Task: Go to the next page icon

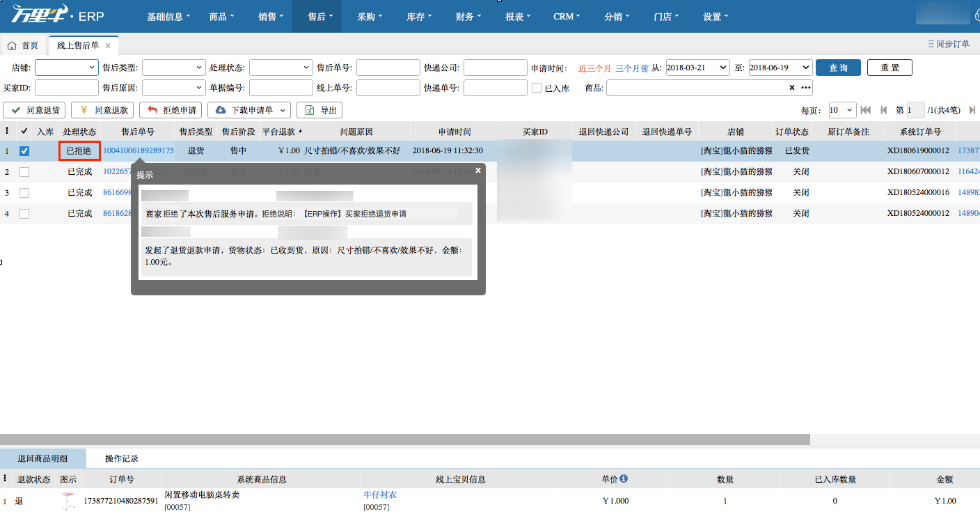Action: tap(972, 110)
